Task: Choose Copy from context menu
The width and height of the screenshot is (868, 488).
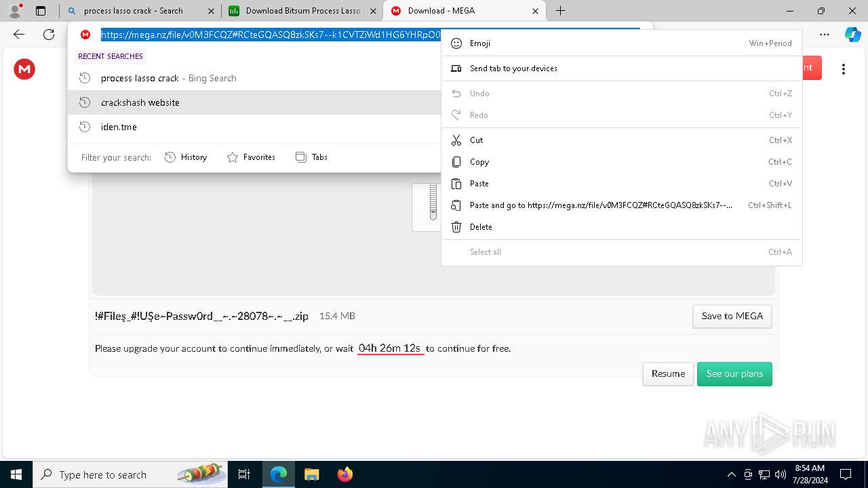Action: [x=621, y=162]
